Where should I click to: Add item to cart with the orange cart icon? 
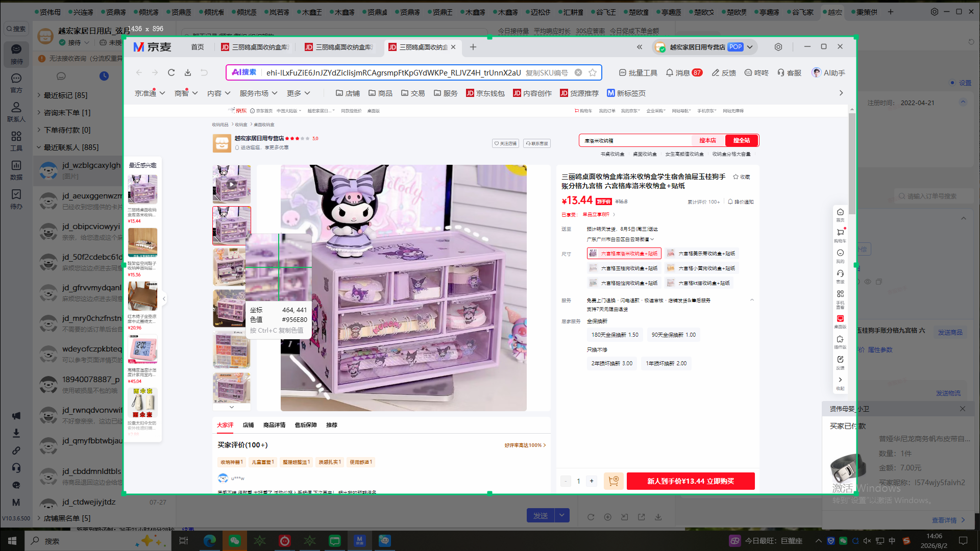(614, 481)
